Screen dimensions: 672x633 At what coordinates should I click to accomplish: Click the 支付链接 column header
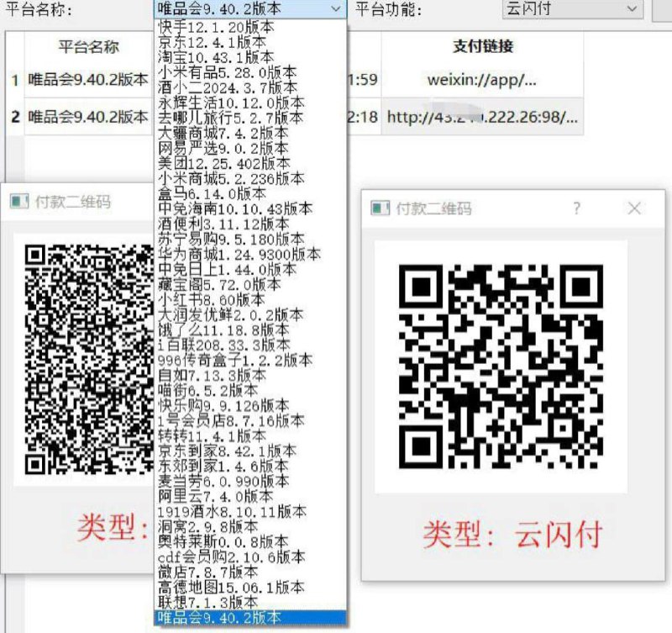[x=482, y=47]
